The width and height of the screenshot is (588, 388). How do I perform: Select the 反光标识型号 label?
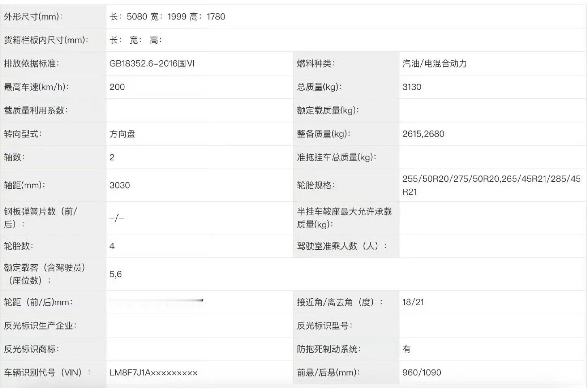[324, 326]
